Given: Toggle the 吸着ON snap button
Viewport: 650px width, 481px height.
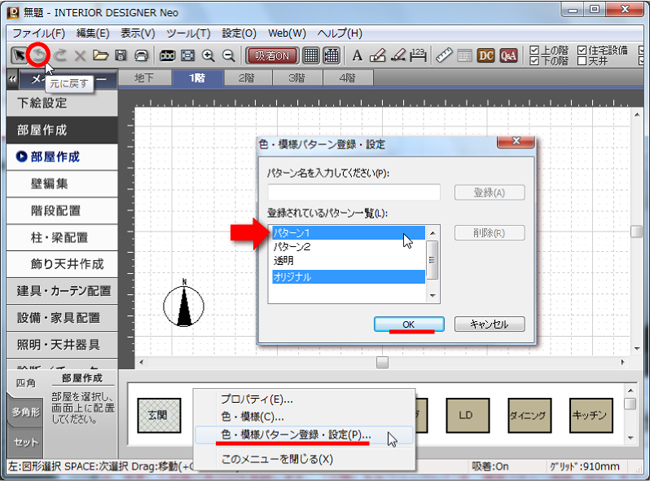Looking at the screenshot, I should pos(271,55).
